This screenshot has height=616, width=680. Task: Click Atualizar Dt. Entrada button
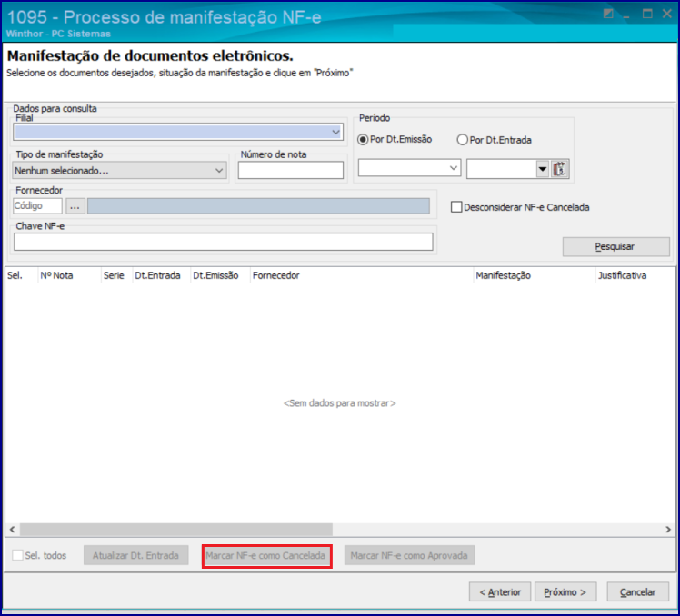point(135,555)
